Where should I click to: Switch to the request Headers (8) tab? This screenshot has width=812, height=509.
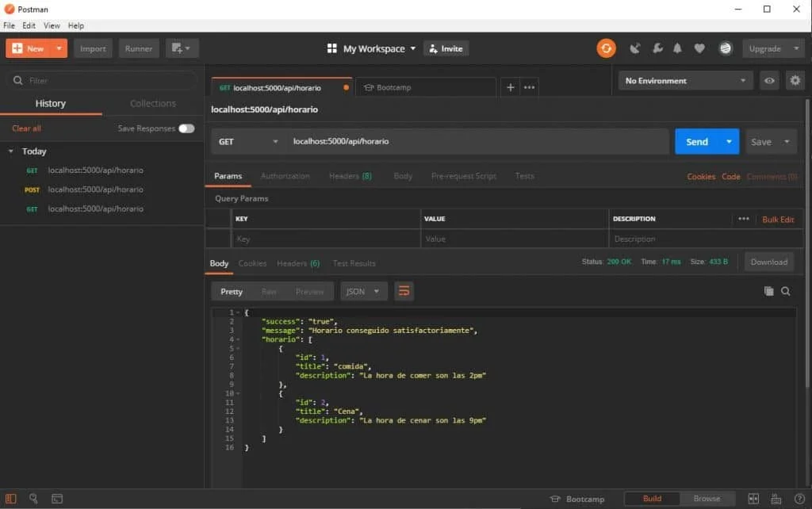click(x=350, y=176)
